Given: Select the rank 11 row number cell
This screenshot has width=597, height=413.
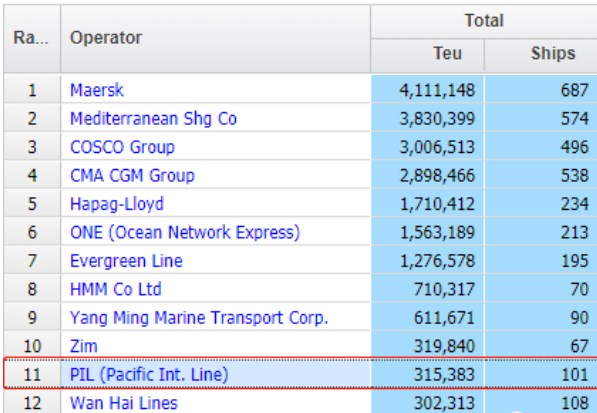Looking at the screenshot, I should click(32, 374).
